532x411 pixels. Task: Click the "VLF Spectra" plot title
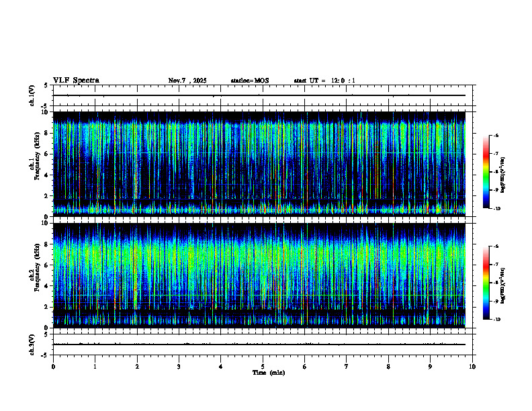[76, 81]
